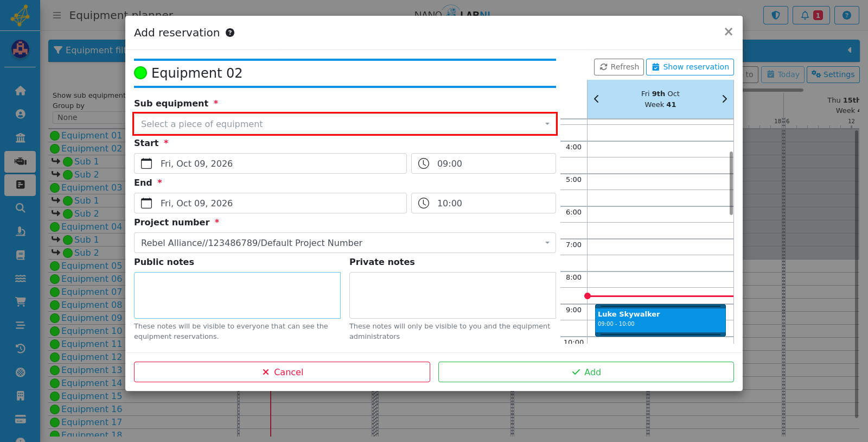Click the Add button to confirm reservation
The width and height of the screenshot is (868, 442).
pyautogui.click(x=586, y=372)
